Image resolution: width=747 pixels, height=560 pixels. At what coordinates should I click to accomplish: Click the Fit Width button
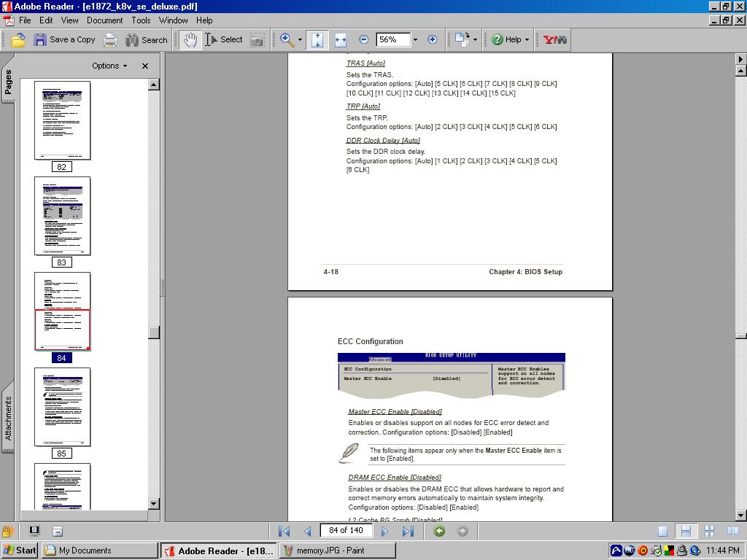[340, 40]
